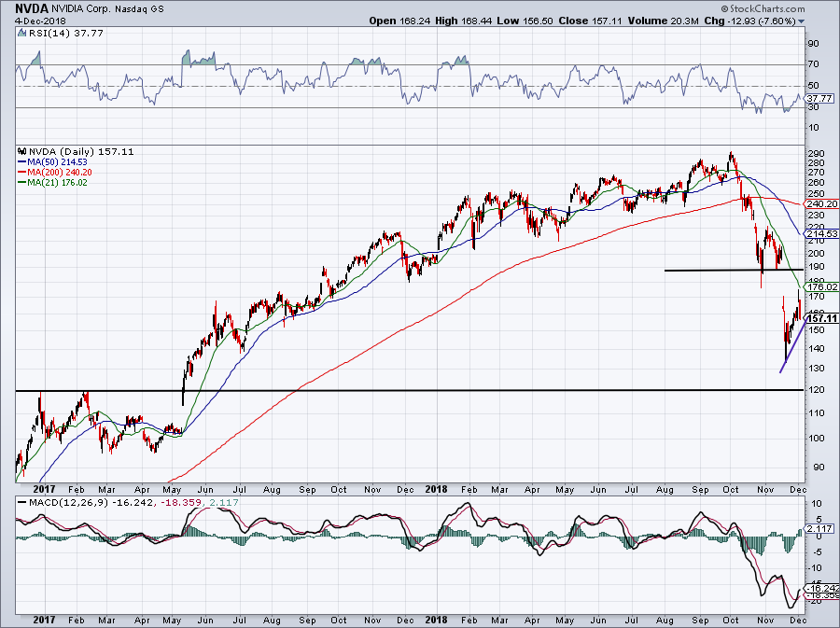
Task: Click the date '4-Dec-2018'
Action: click(41, 21)
